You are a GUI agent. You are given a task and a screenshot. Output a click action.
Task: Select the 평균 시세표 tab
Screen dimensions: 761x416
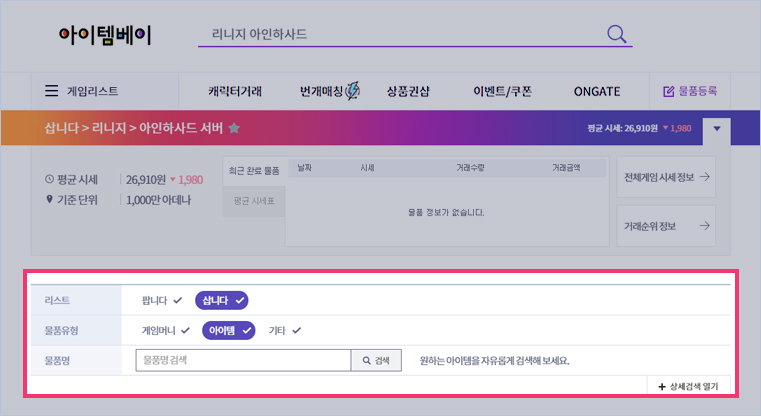[x=254, y=201]
